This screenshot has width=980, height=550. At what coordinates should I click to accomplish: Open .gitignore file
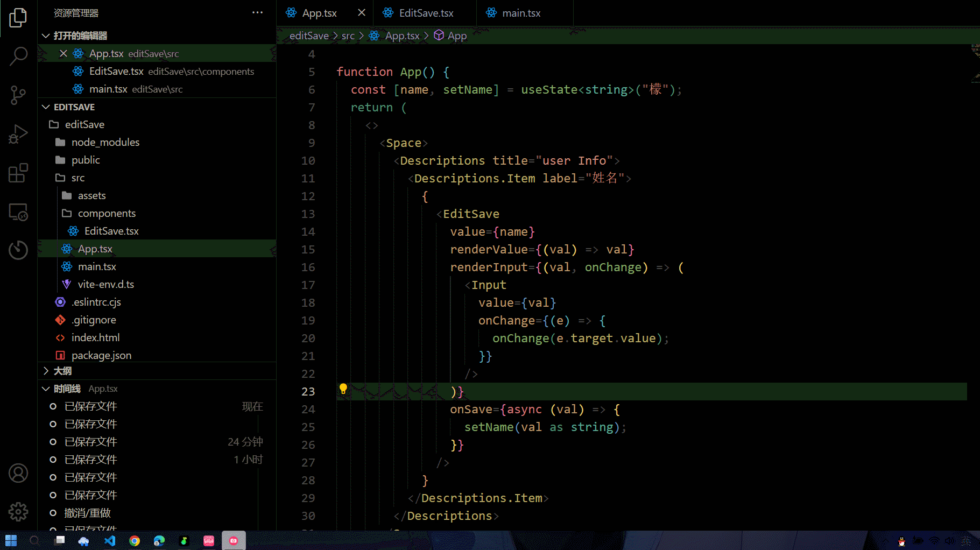[157, 320]
